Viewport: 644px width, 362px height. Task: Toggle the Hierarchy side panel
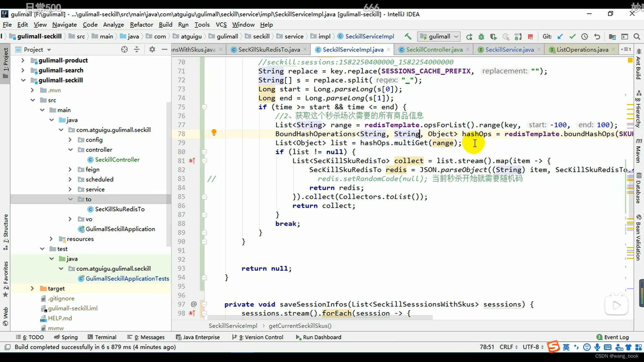click(x=639, y=109)
